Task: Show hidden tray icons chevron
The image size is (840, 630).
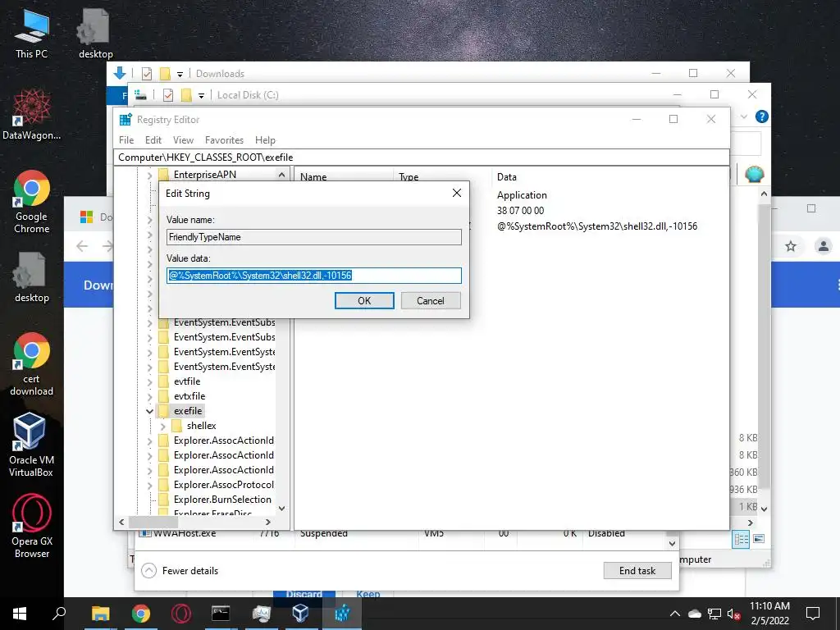Action: pos(675,614)
